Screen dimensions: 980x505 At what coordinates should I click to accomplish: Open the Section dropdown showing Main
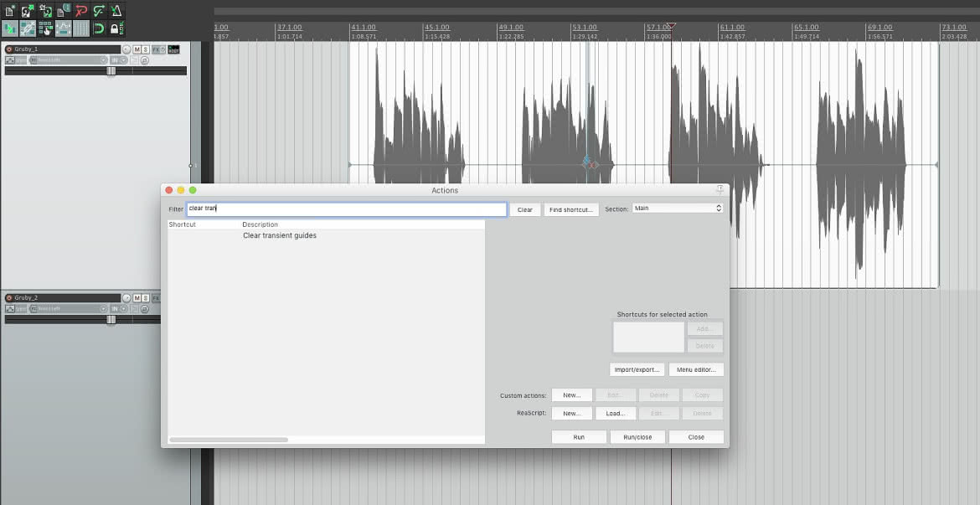[x=678, y=209]
